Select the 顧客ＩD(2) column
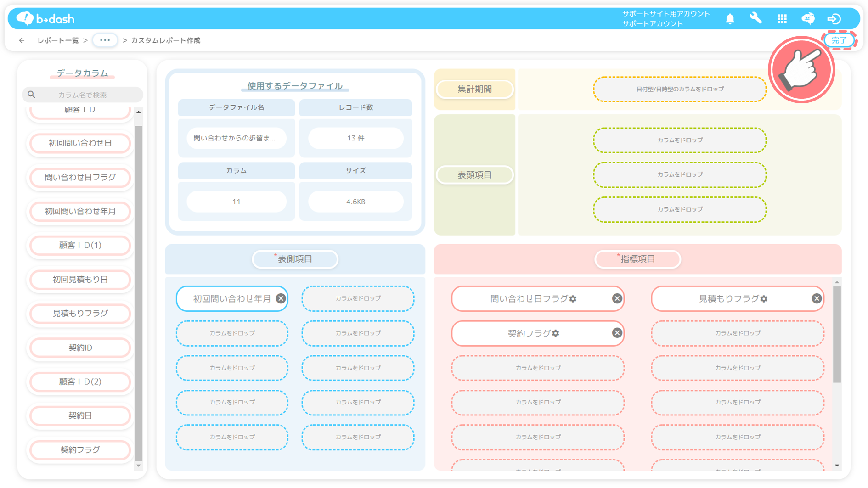This screenshot has height=488, width=868. 80,381
